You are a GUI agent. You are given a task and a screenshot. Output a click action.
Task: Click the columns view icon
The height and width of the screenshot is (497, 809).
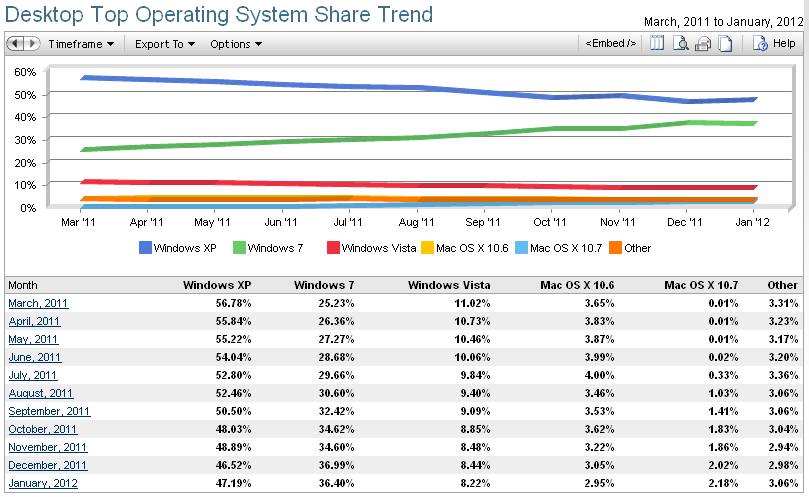coord(657,44)
